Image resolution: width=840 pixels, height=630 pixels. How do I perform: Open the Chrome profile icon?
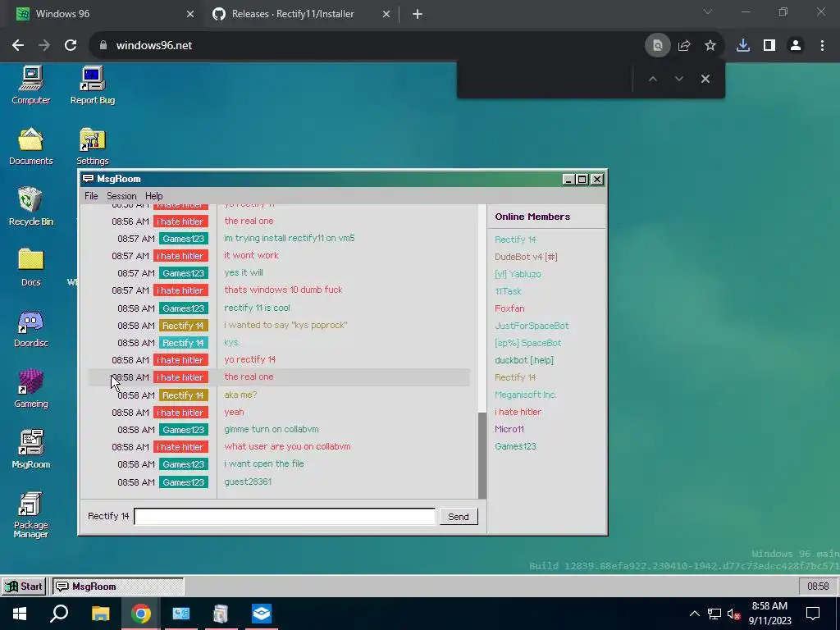[796, 46]
